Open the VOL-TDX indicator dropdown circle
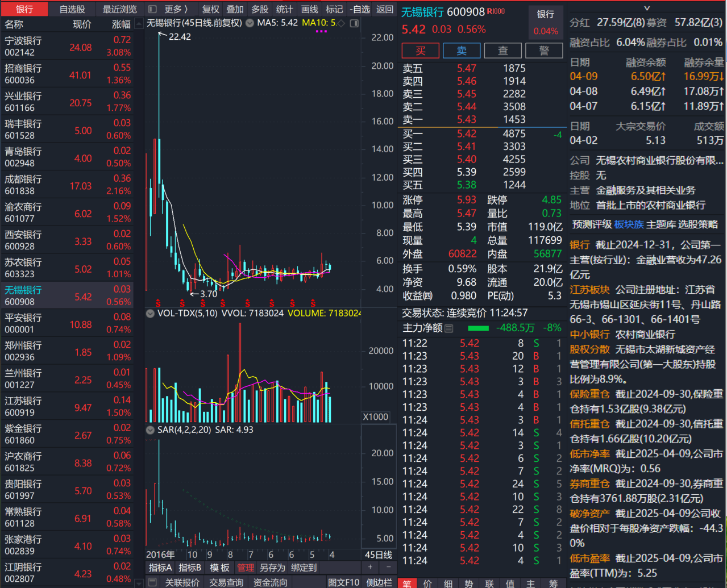The width and height of the screenshot is (727, 588). pos(150,313)
